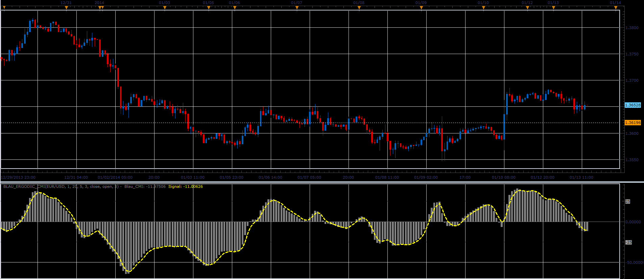The width and height of the screenshot is (644, 279).
Task: Click the blue 1.36528 current price tag
Action: tap(633, 105)
